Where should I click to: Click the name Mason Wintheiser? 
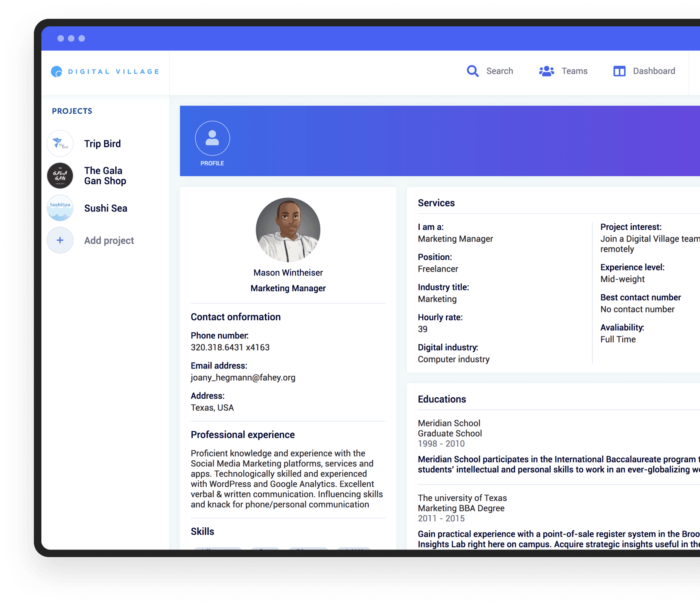pos(288,273)
